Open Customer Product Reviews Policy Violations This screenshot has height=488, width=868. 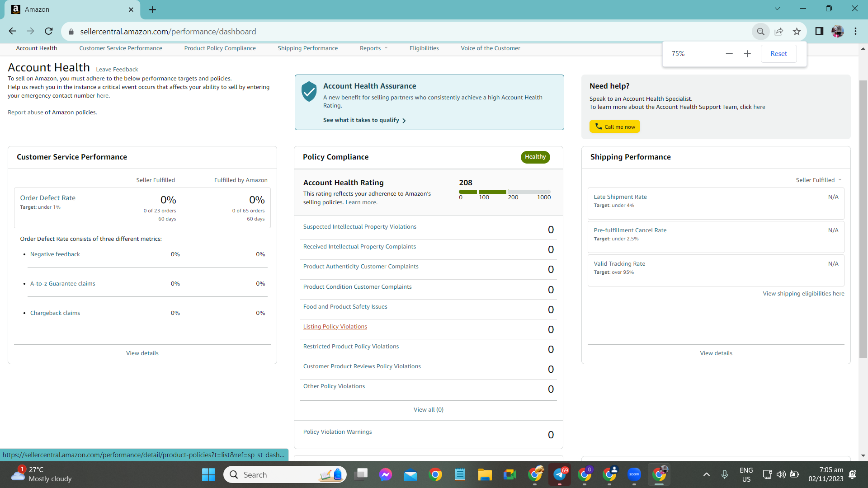362,366
